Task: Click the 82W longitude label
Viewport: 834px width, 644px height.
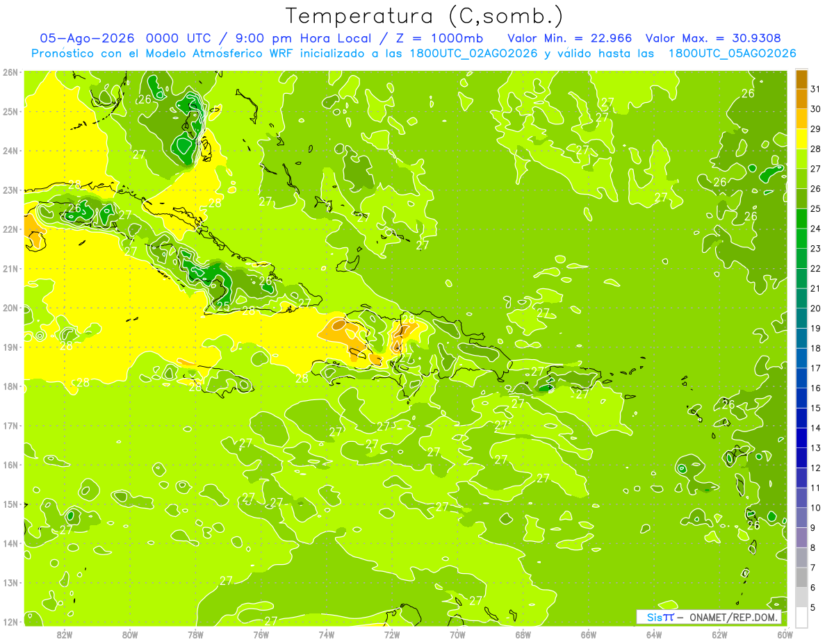Action: coord(65,634)
